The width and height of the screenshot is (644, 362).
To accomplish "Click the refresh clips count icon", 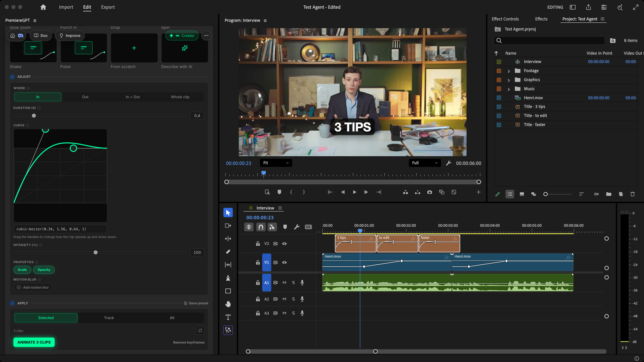I will point(200,331).
